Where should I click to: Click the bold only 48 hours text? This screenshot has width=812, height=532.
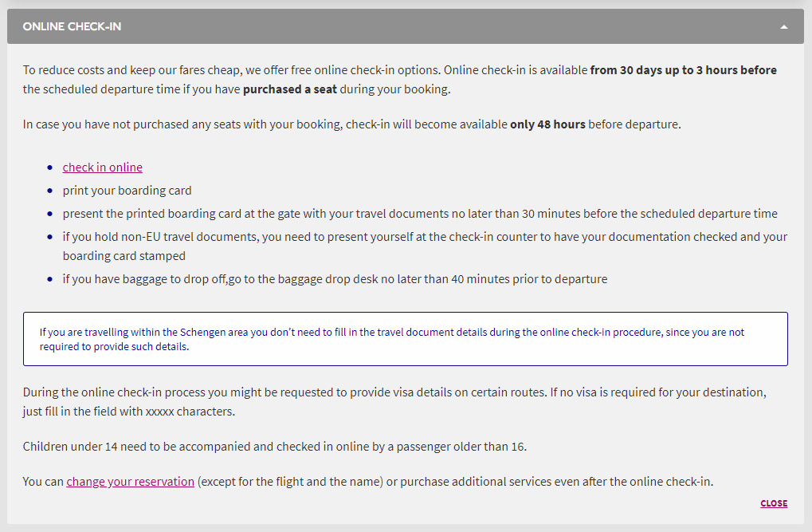click(547, 124)
